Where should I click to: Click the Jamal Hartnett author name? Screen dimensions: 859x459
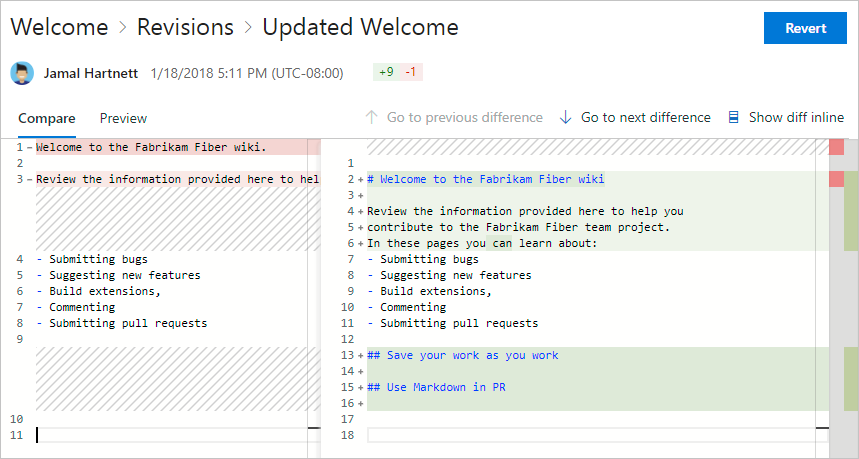click(x=90, y=73)
